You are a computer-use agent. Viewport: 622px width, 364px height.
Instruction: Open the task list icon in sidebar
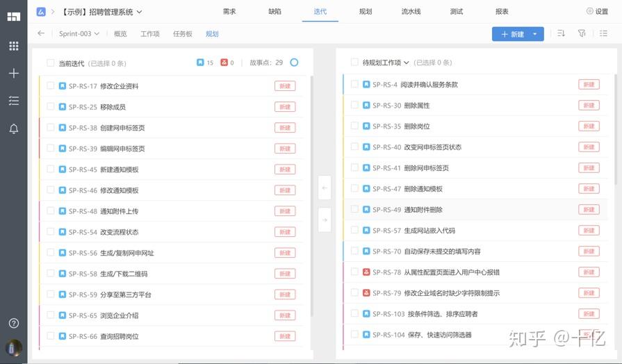13,100
